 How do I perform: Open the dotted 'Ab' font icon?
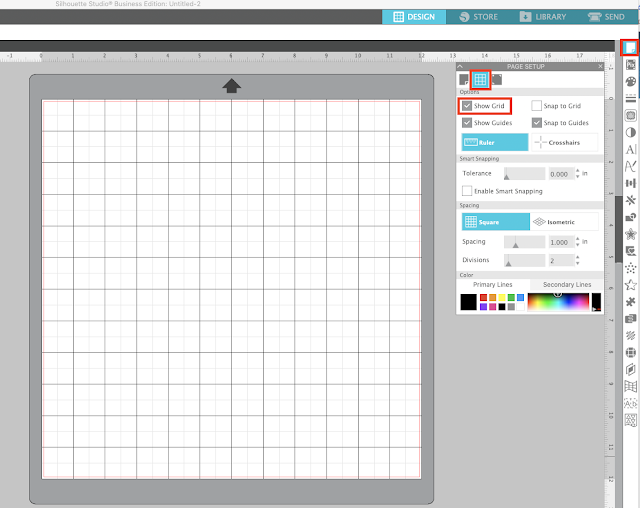pyautogui.click(x=631, y=403)
